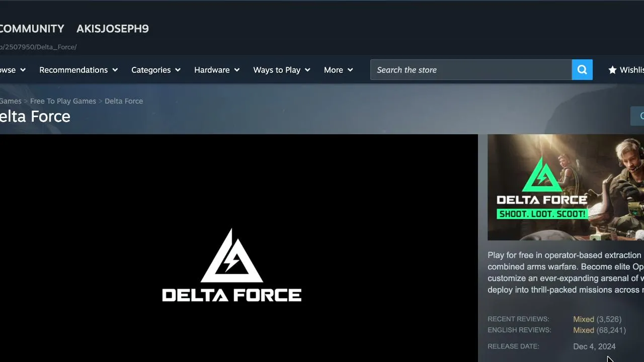Open the partially visible Browse dropdown
Screen dimensions: 644x362
(x=13, y=70)
